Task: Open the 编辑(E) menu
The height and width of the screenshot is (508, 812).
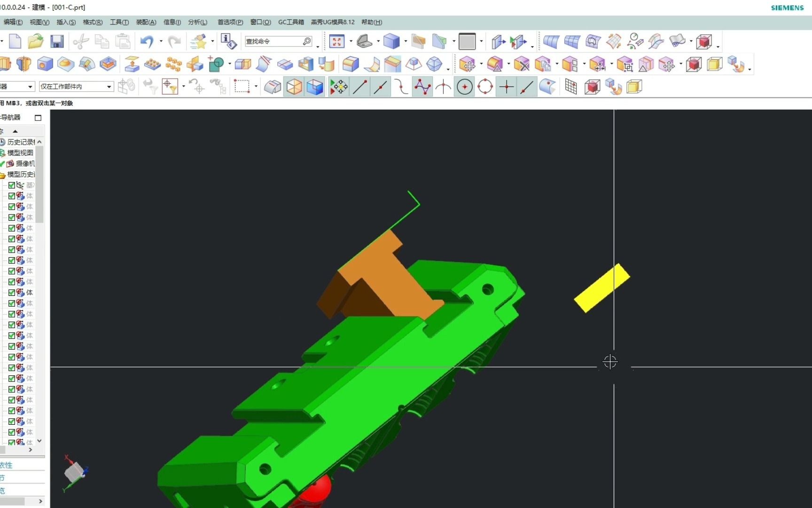Action: (13, 22)
